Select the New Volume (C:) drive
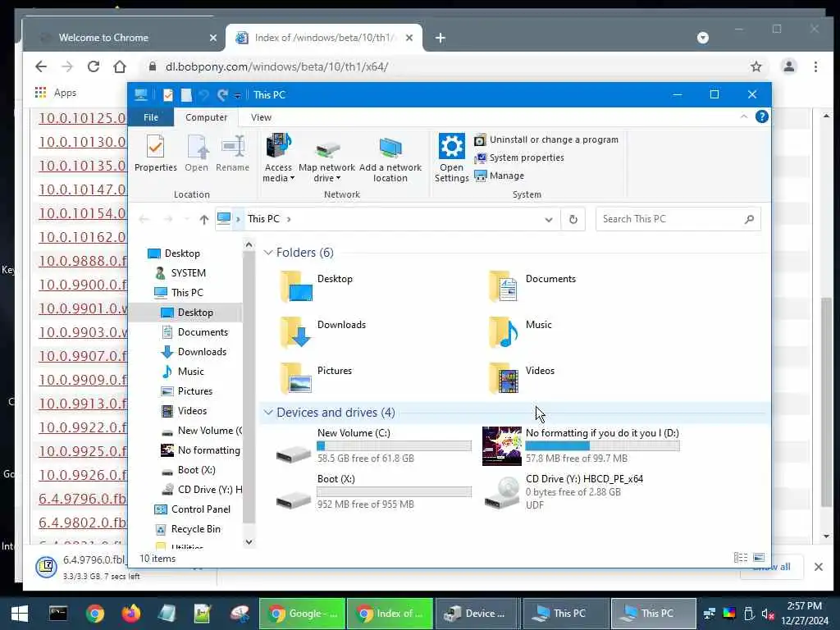Screen dimensions: 840x630 (373, 445)
